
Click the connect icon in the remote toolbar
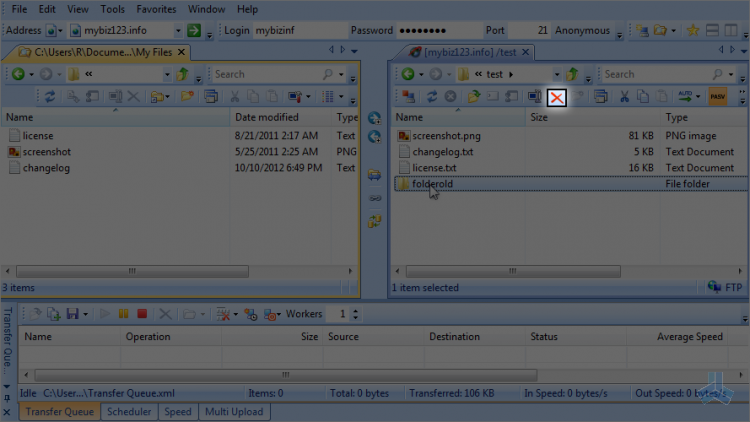(408, 97)
